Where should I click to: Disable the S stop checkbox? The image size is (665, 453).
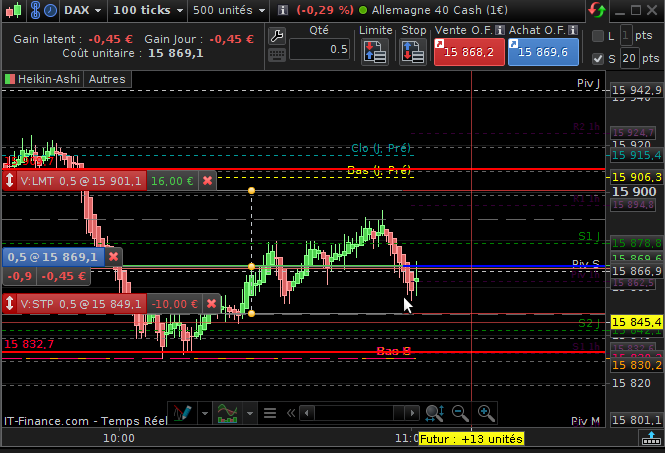click(x=598, y=59)
